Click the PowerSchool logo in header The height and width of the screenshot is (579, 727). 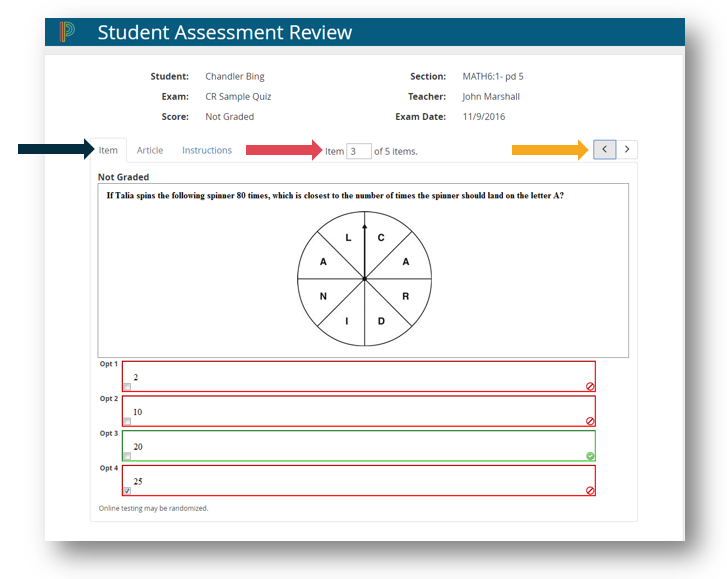[67, 32]
